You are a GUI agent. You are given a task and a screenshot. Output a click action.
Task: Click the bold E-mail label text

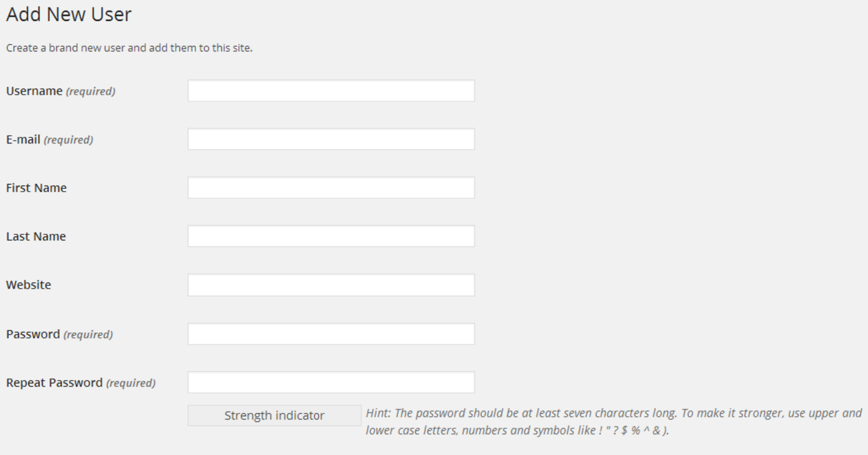[23, 140]
